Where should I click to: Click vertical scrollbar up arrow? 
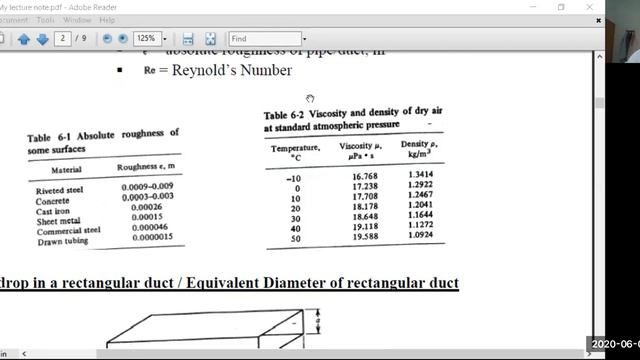pyautogui.click(x=599, y=57)
